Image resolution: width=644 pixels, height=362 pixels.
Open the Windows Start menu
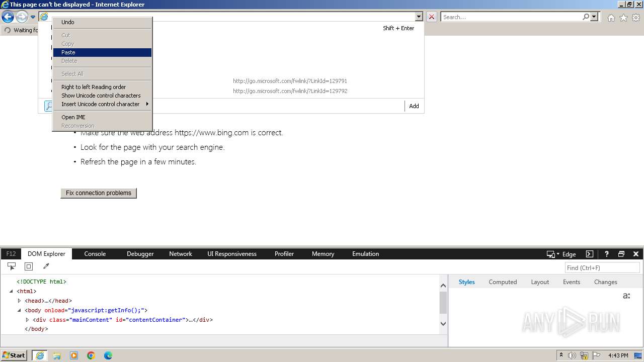click(x=14, y=355)
